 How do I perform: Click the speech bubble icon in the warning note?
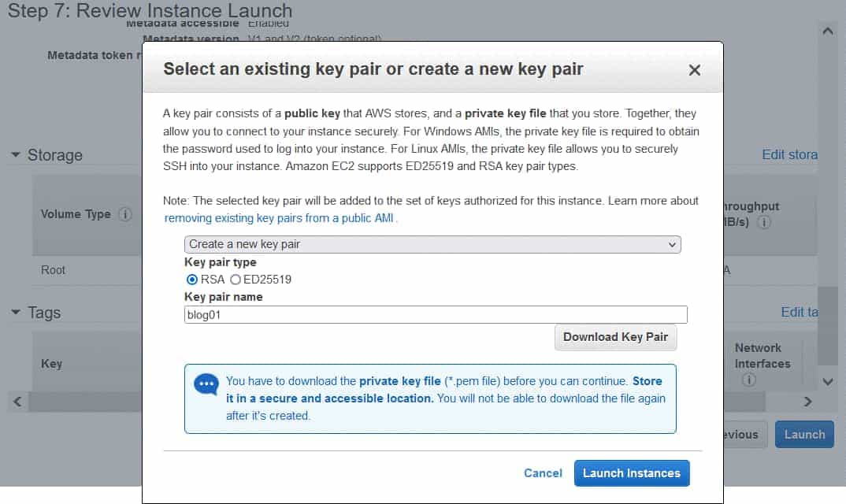pos(205,384)
